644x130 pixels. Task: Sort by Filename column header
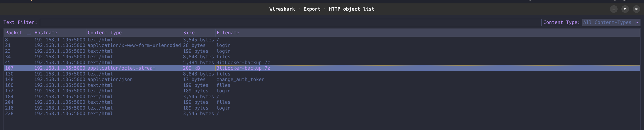(228, 33)
